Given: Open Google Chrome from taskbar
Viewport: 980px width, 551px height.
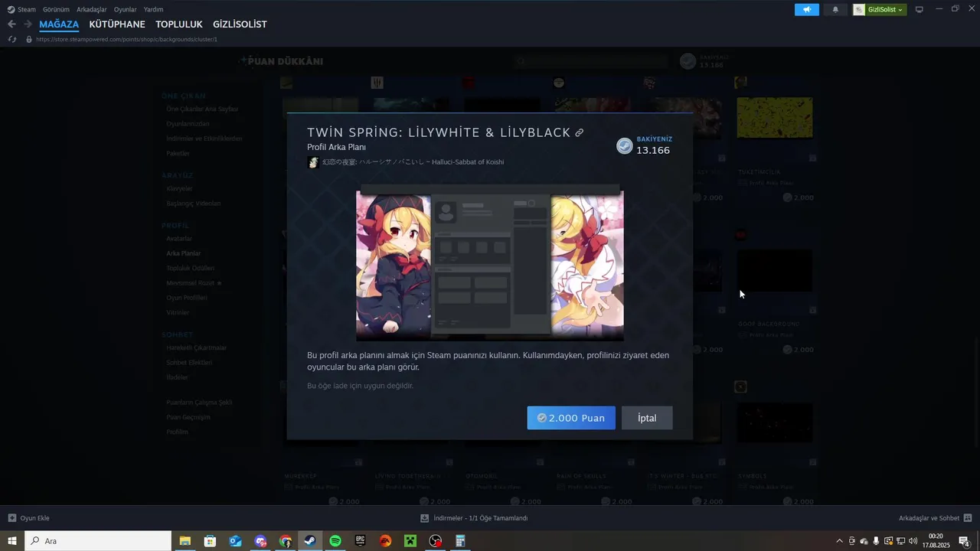Looking at the screenshot, I should coord(286,541).
